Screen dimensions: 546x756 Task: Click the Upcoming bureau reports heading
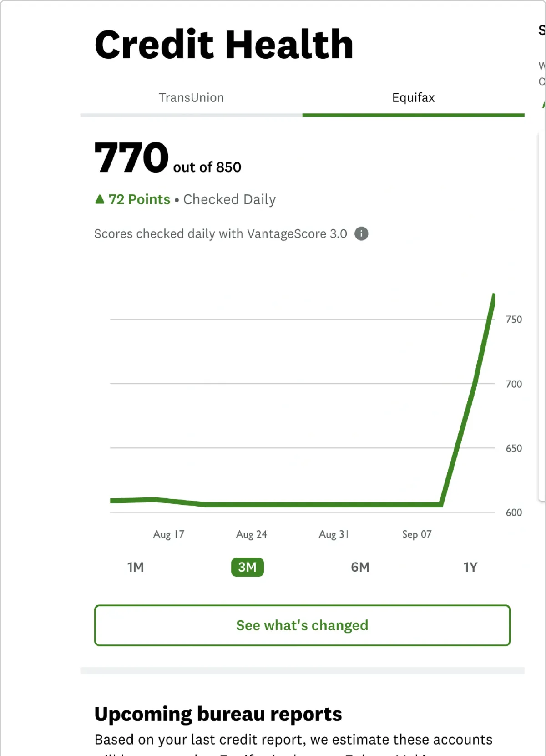(218, 714)
